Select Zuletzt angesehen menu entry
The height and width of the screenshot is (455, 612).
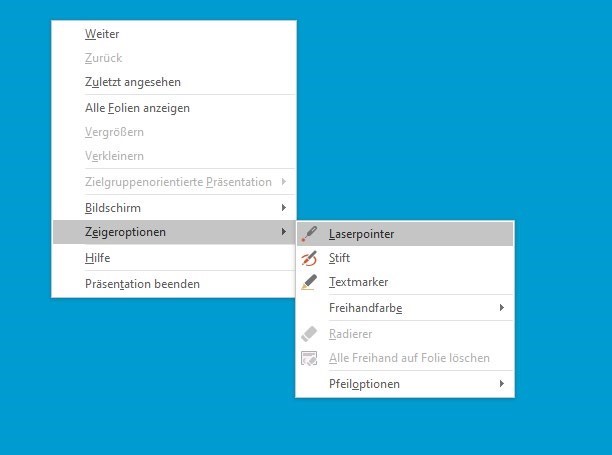[x=132, y=82]
